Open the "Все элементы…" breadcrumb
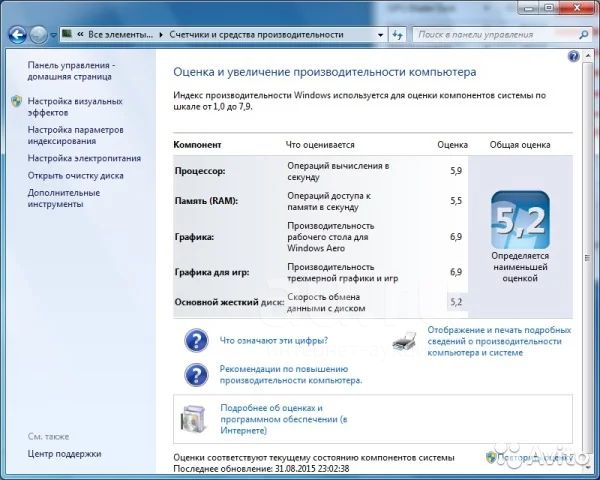 click(120, 34)
